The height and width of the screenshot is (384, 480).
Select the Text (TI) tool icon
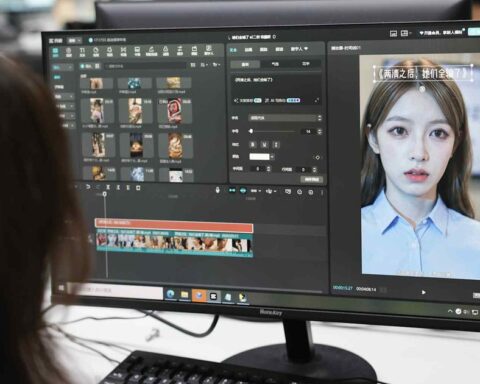tap(82, 52)
